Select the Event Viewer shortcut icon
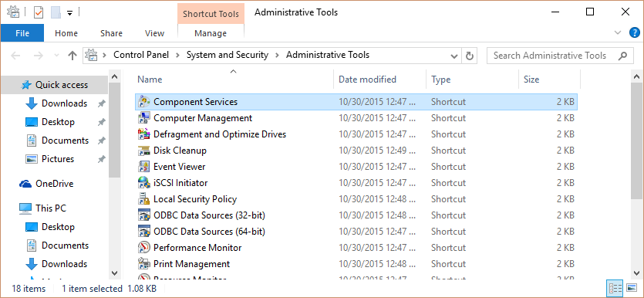The image size is (644, 298). pyautogui.click(x=143, y=167)
